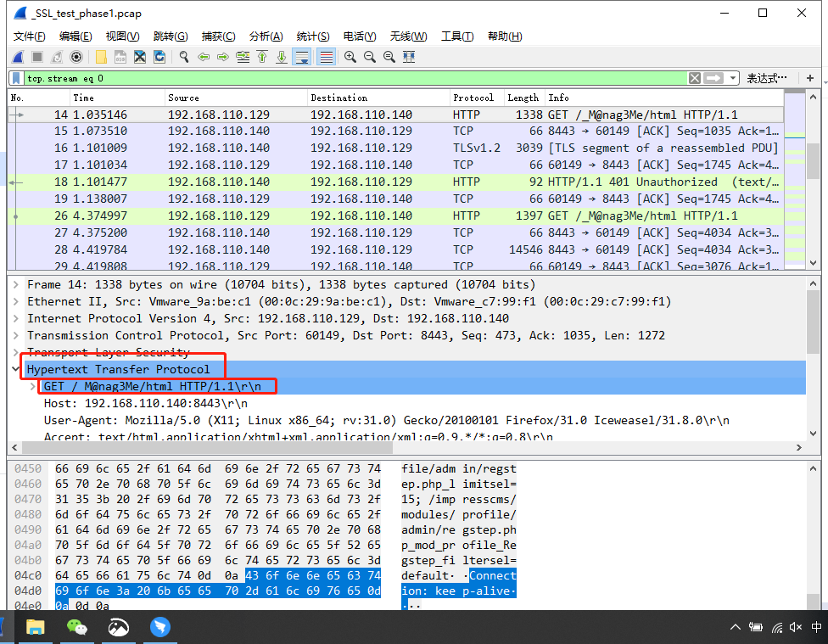This screenshot has width=828, height=644.
Task: Go to previous packet with green left arrow
Action: point(203,57)
